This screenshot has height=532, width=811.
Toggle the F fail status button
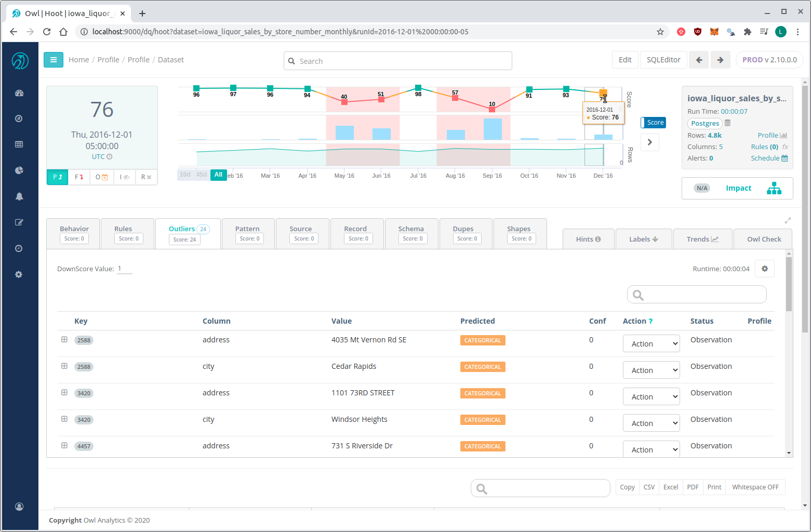[x=79, y=177]
